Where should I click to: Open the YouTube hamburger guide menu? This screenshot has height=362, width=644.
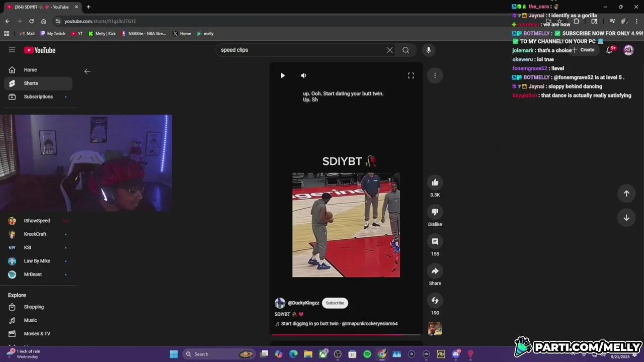(x=12, y=50)
